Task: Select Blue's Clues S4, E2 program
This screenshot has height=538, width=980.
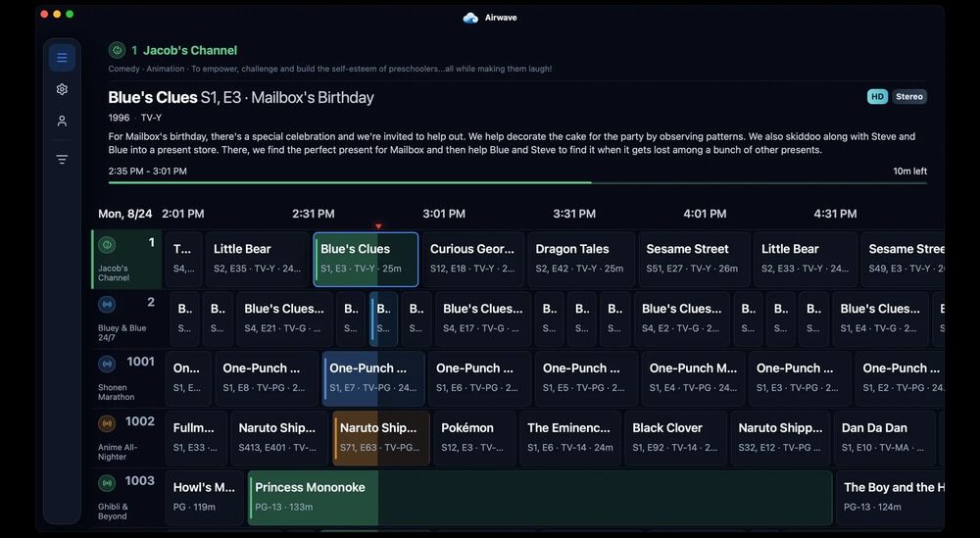Action: [682, 318]
